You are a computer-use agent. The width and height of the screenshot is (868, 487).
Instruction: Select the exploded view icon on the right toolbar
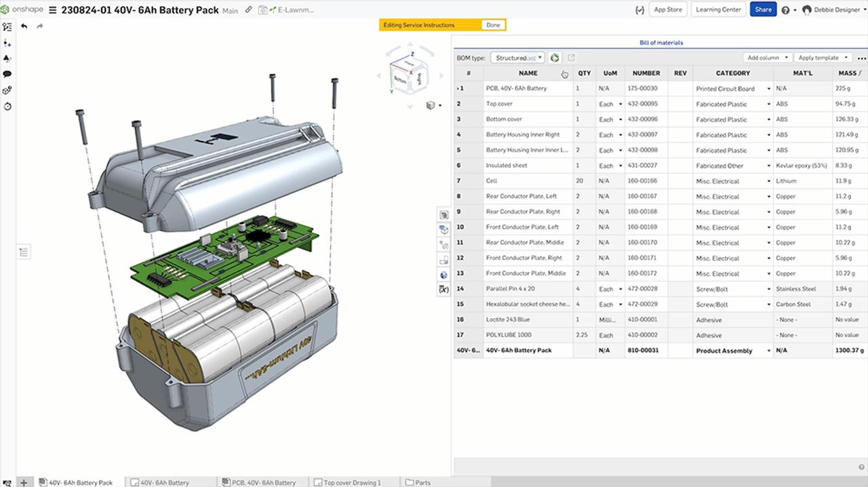pyautogui.click(x=444, y=229)
